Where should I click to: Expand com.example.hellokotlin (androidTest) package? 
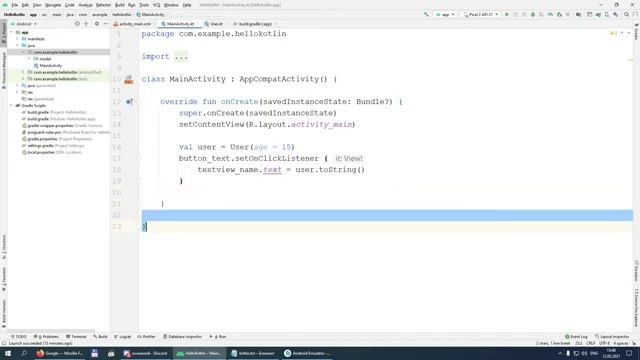click(x=23, y=72)
